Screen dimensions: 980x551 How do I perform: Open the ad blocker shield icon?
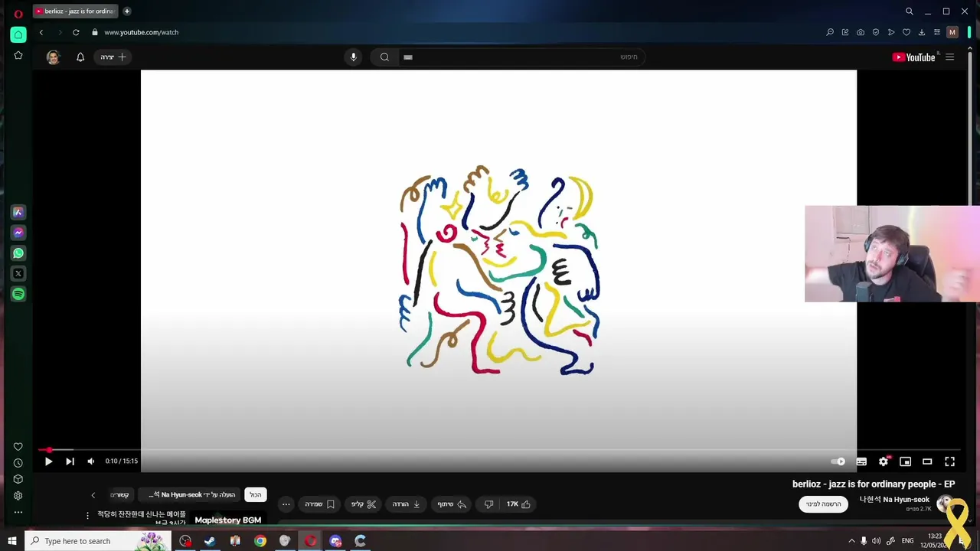pyautogui.click(x=876, y=32)
